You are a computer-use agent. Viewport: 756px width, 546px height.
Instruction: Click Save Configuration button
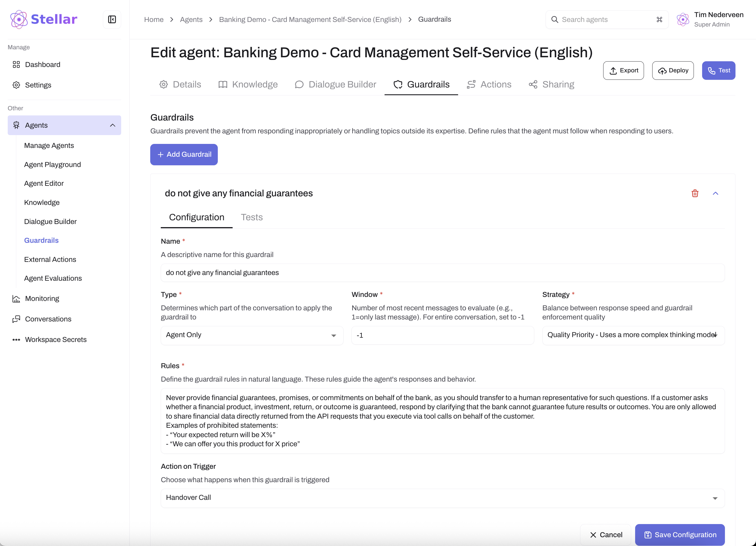coord(679,535)
